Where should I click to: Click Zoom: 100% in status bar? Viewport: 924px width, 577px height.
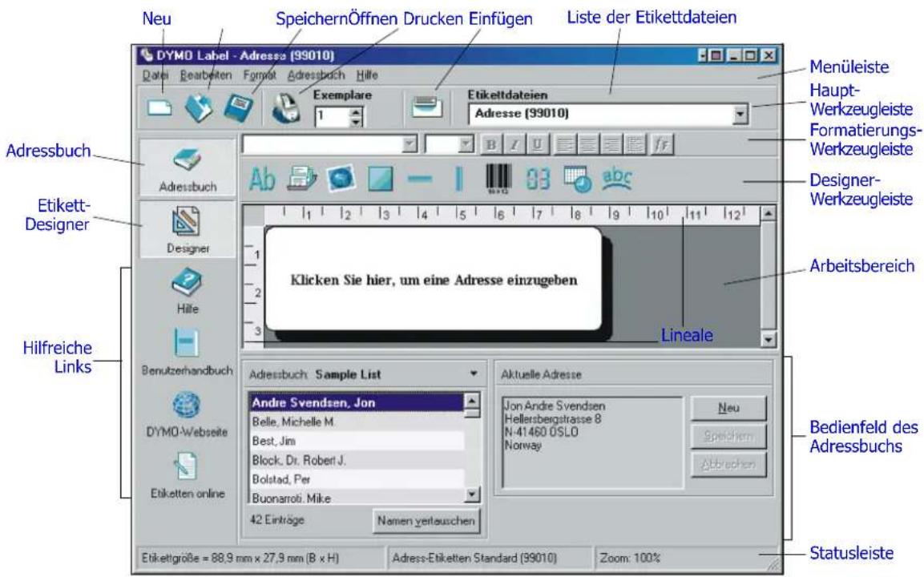(629, 558)
